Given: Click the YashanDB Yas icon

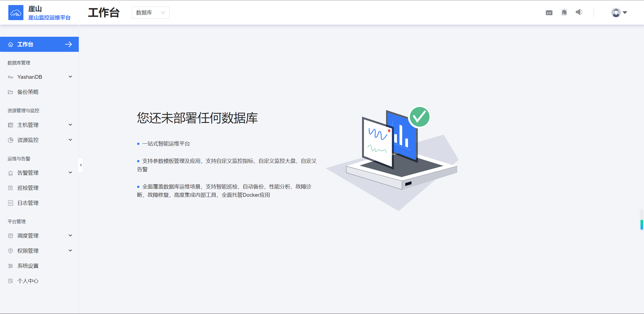Looking at the screenshot, I should tap(11, 77).
